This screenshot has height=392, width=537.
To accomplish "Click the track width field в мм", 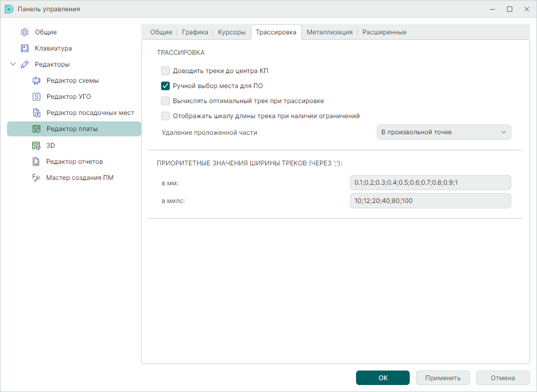I will point(430,183).
